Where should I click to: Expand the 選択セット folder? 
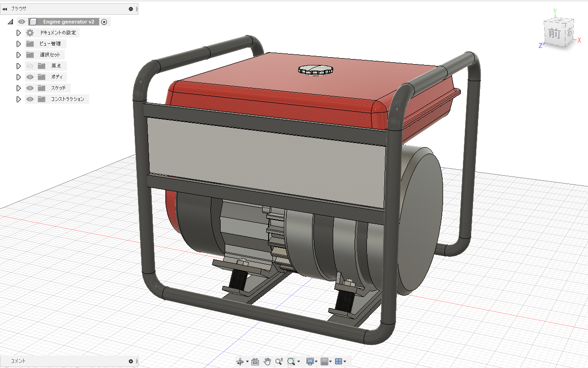coord(19,55)
